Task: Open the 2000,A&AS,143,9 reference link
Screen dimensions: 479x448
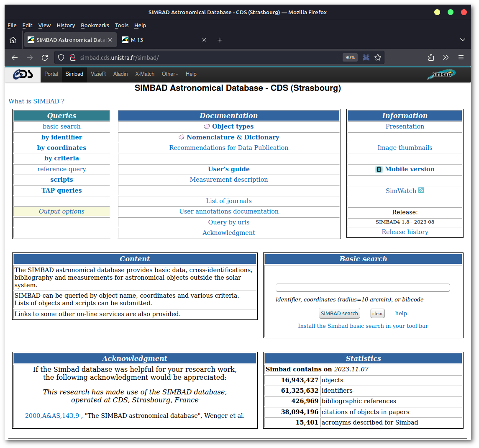Action: point(52,416)
